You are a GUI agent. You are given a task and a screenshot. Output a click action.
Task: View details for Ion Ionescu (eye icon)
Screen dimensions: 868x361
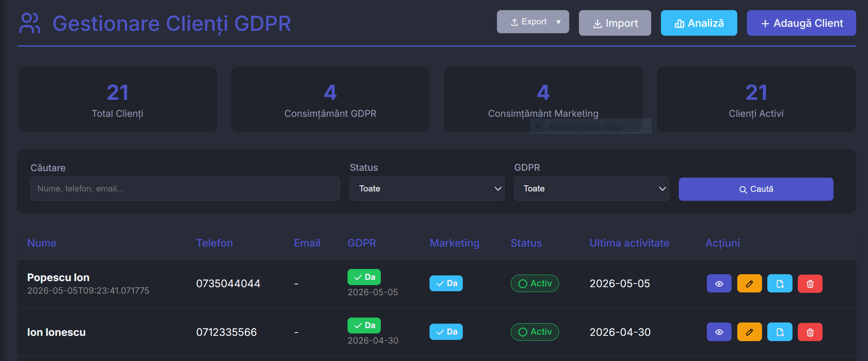pyautogui.click(x=719, y=332)
